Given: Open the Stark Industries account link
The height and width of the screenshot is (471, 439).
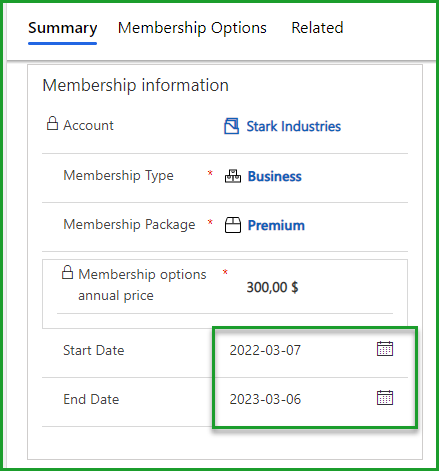Looking at the screenshot, I should [x=294, y=126].
